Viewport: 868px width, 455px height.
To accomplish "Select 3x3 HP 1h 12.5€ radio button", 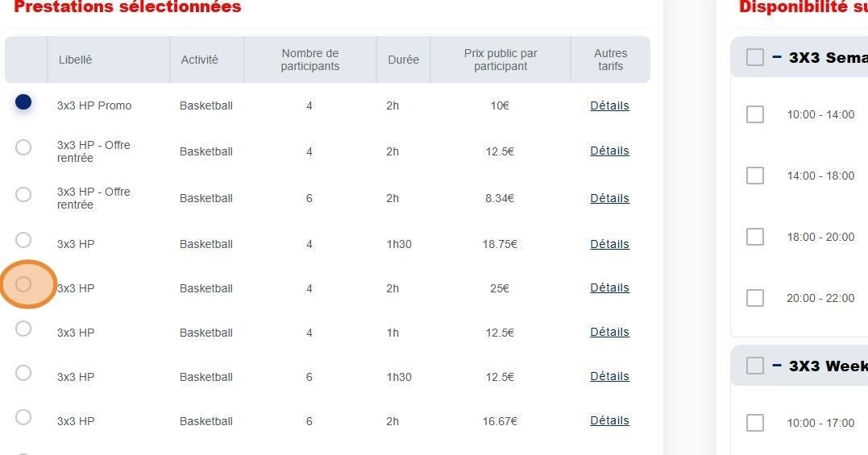I will [23, 329].
